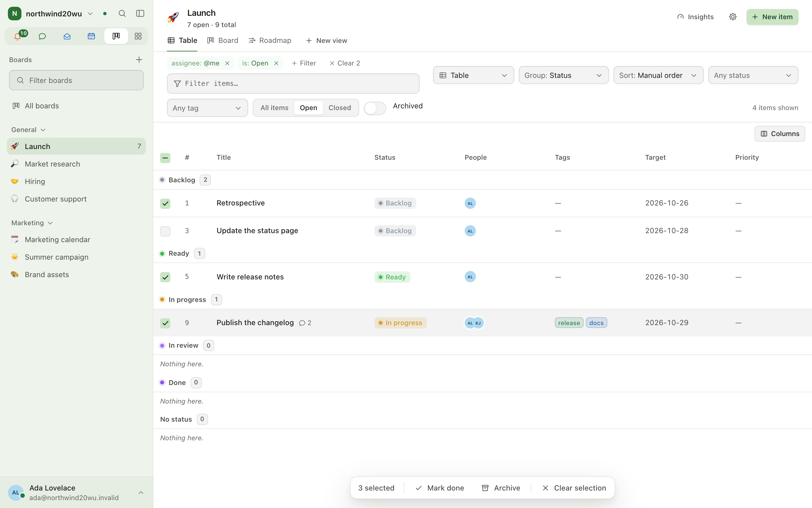Toggle the select-all header checkbox

(x=165, y=158)
